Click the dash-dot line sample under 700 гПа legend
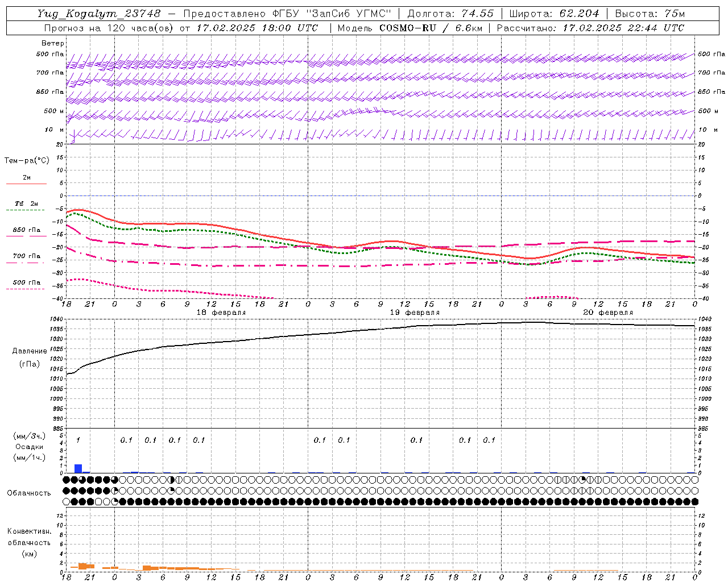This screenshot has width=728, height=582. tap(26, 263)
